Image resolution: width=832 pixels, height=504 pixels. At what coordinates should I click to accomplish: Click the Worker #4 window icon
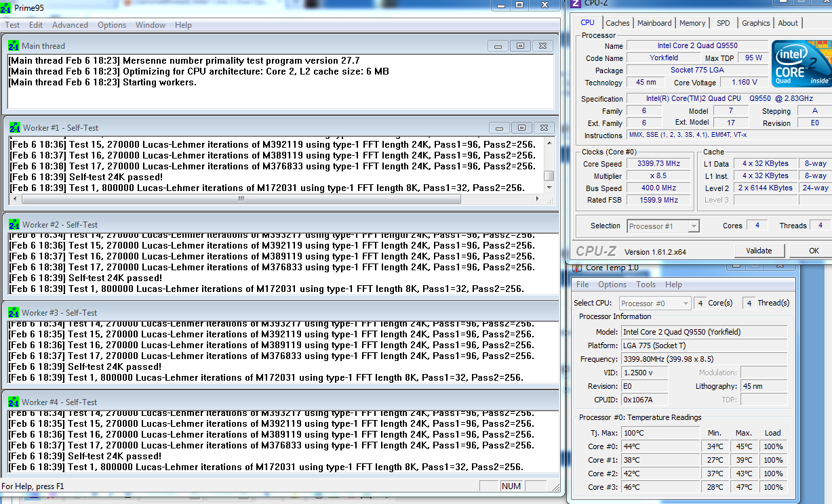[13, 402]
